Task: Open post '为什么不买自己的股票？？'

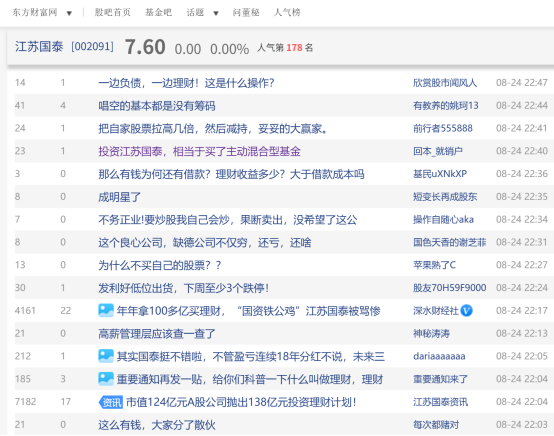Action: 160,265
